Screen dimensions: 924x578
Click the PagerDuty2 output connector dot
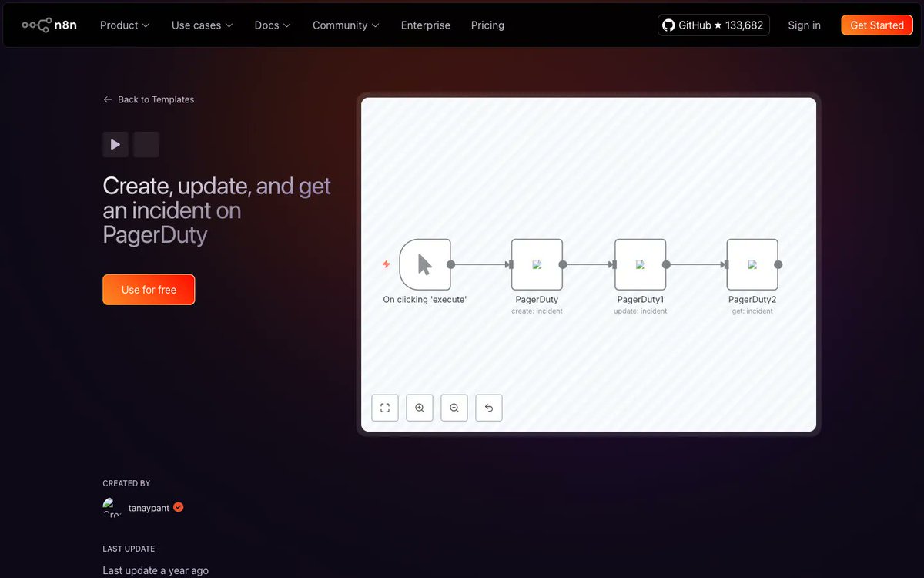pyautogui.click(x=778, y=264)
